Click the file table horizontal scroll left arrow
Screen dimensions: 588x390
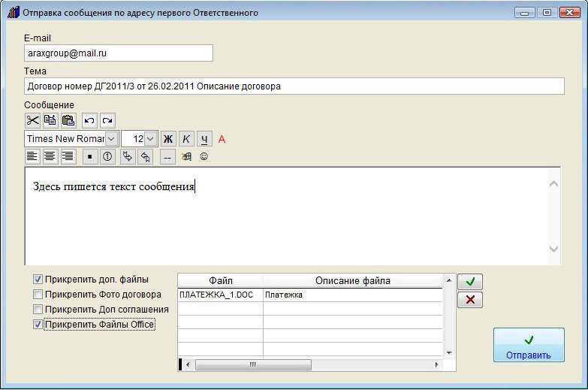(x=188, y=364)
